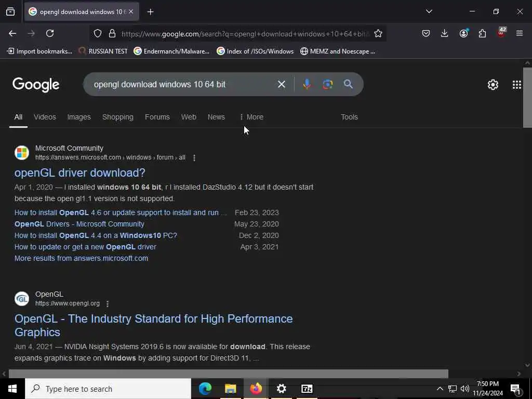This screenshot has width=532, height=399.
Task: Open Import bookmarks bookmark
Action: coord(39,51)
